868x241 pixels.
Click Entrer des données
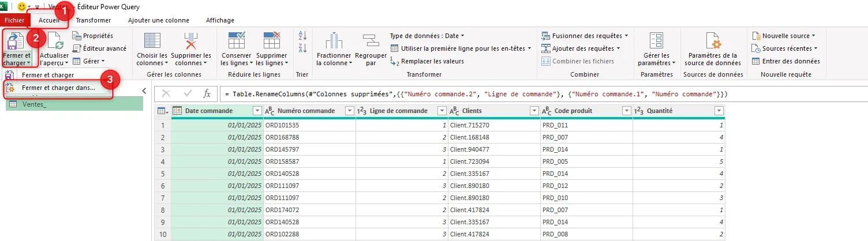(x=785, y=61)
